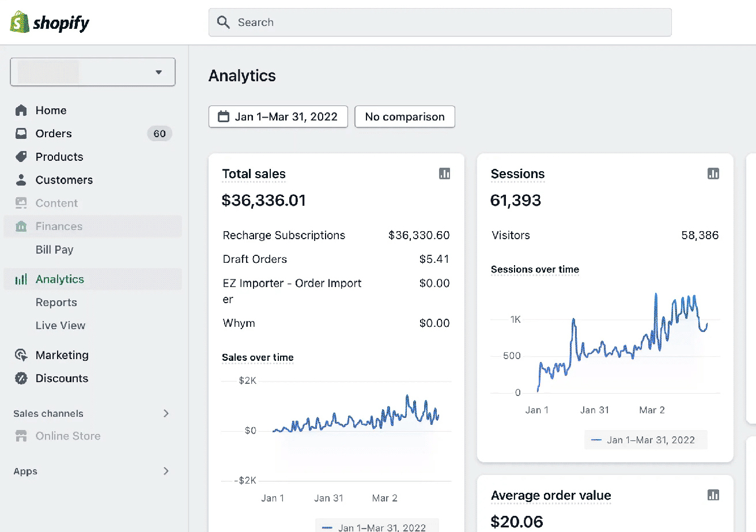Click the Sessions card title
The width and height of the screenshot is (756, 532).
pos(517,173)
